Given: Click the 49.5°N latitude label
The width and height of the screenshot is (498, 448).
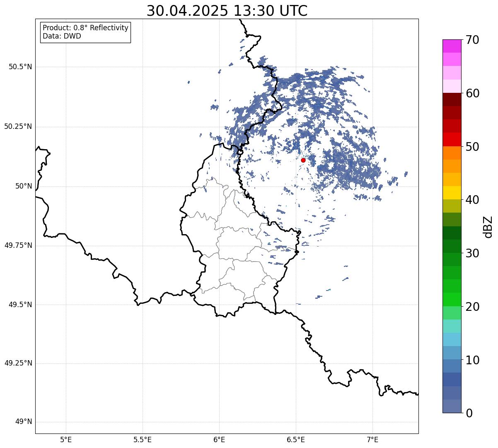Looking at the screenshot, I should pos(20,305).
